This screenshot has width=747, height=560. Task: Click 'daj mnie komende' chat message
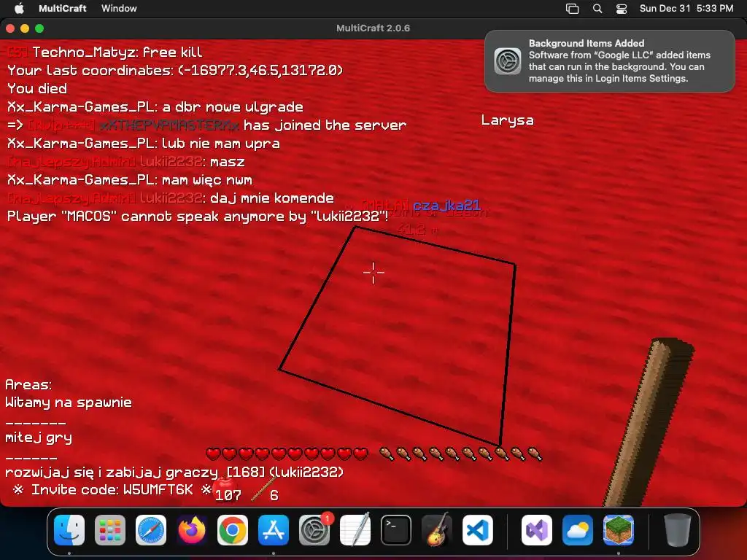(x=272, y=198)
